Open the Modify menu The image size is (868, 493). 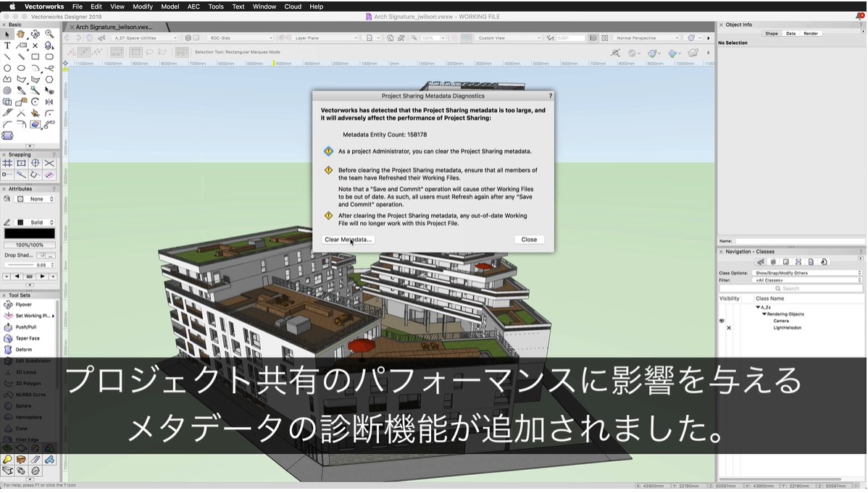[142, 7]
